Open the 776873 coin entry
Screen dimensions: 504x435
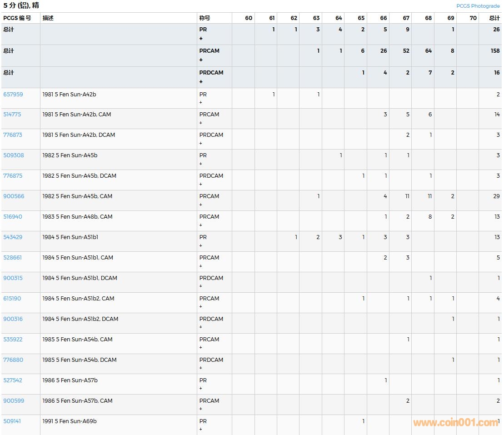pyautogui.click(x=13, y=135)
